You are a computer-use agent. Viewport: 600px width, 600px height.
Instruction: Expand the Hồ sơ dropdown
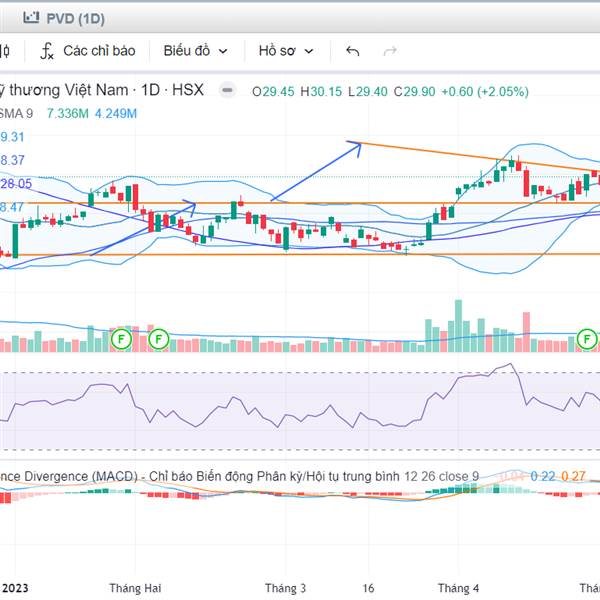tap(286, 51)
